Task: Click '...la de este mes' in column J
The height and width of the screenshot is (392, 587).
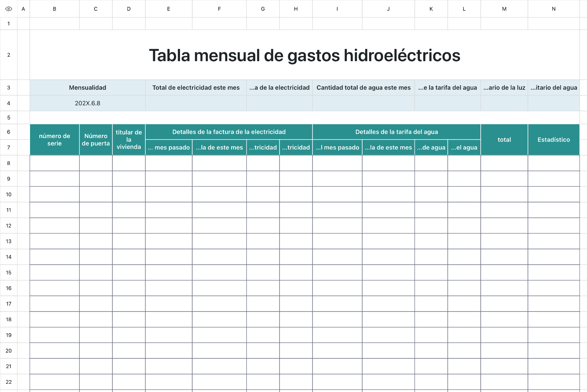Action: [388, 147]
